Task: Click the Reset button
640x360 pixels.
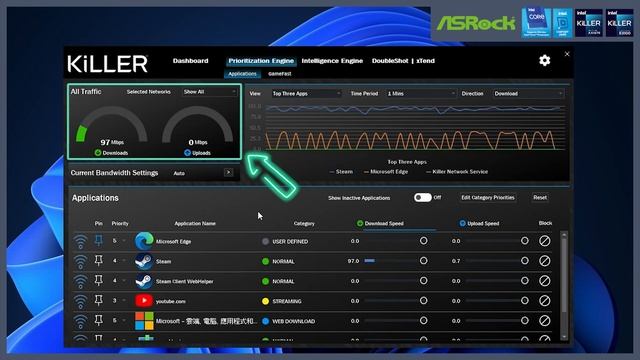Action: tap(540, 198)
